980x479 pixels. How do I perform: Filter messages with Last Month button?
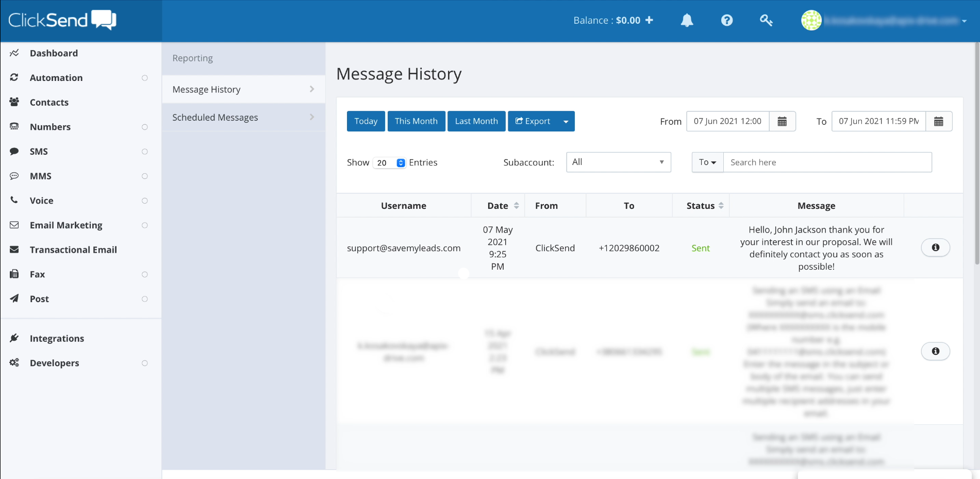[x=476, y=121]
